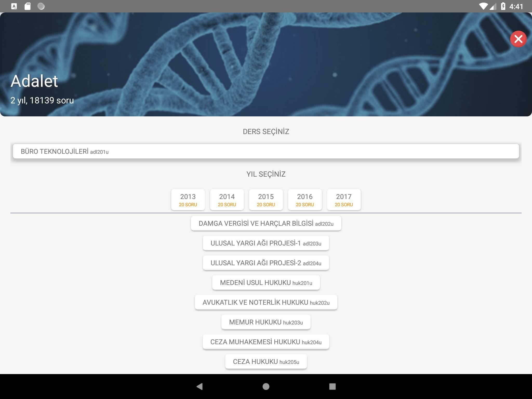The image size is (532, 399).
Task: Tap the Android back navigation icon
Action: (199, 387)
